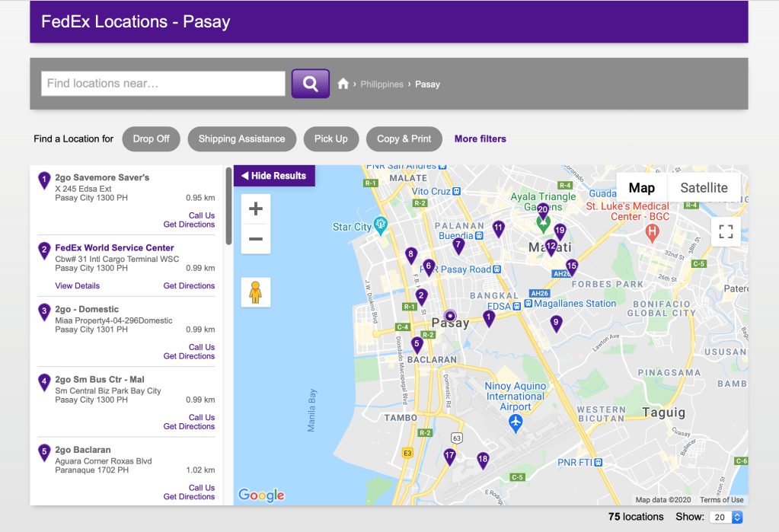Viewport: 779px width, 532px height.
Task: Select the Map view tab
Action: pyautogui.click(x=641, y=188)
